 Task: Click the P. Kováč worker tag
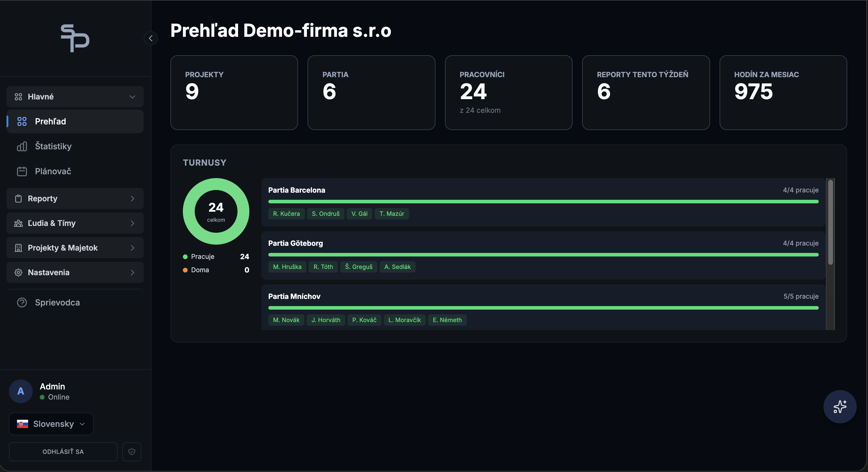pyautogui.click(x=364, y=320)
